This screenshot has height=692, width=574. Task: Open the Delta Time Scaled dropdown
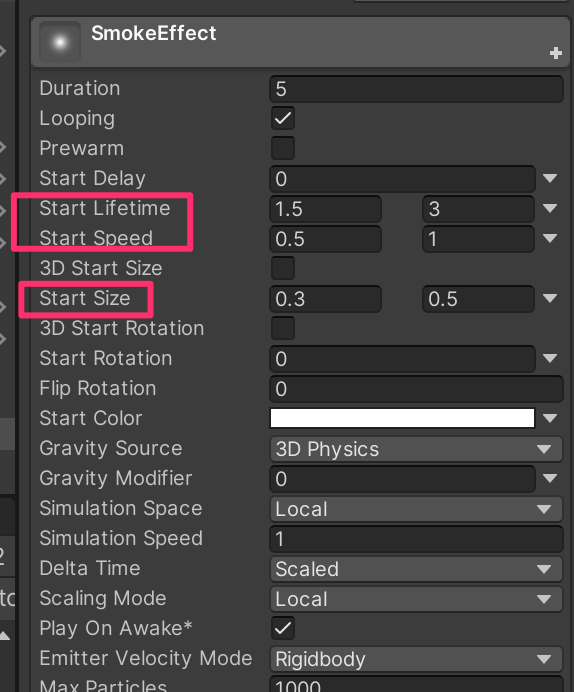coord(416,569)
